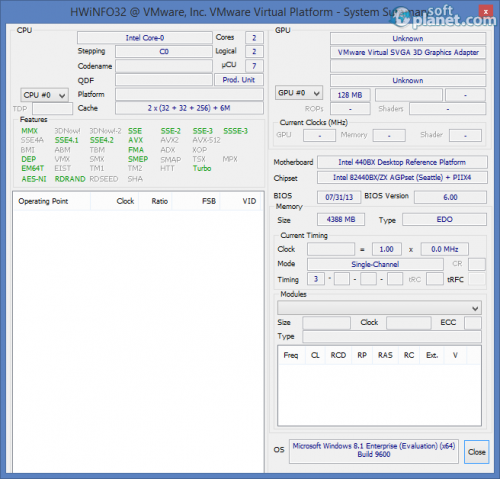
Task: Click the SMEP feature label
Action: [x=138, y=159]
